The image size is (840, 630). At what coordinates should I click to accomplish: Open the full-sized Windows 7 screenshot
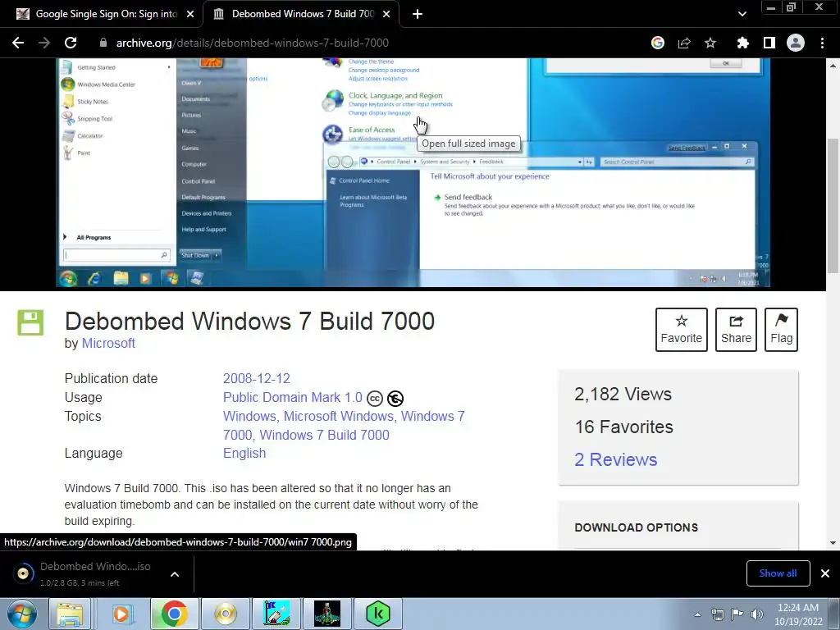pos(413,172)
